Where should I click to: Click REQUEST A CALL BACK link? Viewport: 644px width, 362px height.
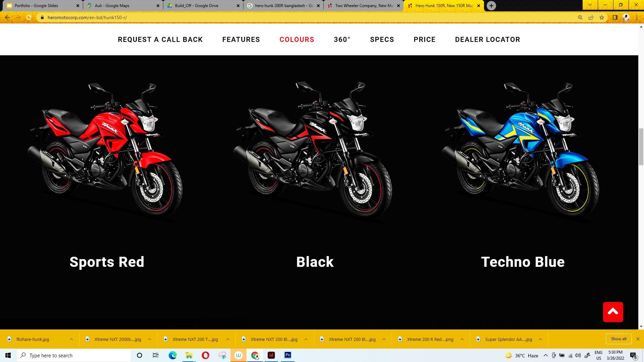(160, 40)
